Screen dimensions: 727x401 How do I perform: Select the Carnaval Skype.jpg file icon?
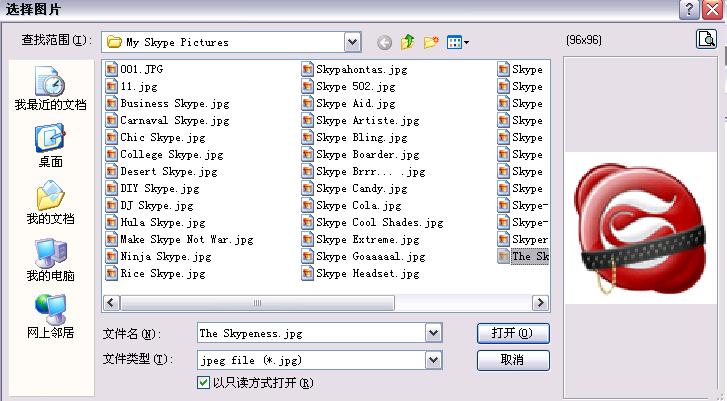111,121
